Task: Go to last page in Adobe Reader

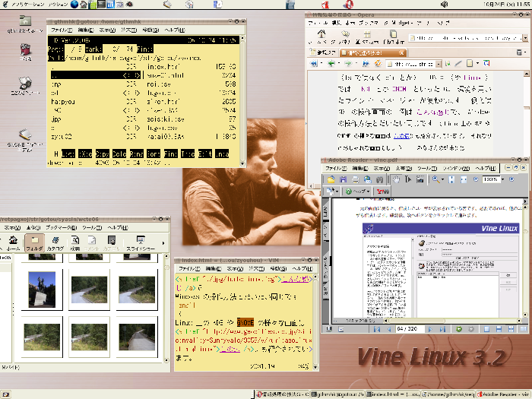Action: pos(442,329)
